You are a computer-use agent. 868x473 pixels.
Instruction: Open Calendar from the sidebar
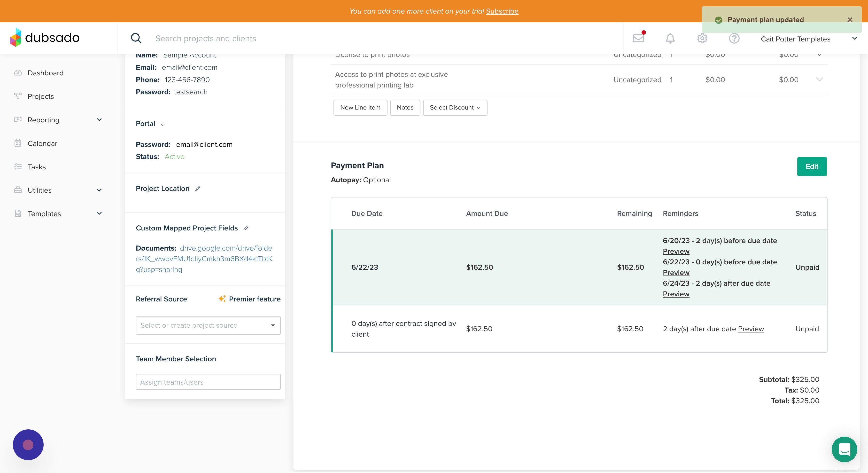tap(42, 143)
